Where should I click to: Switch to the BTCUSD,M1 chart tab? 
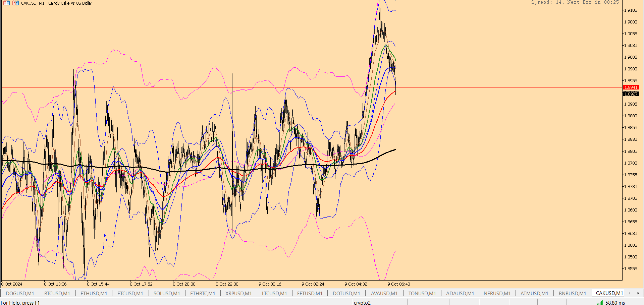tap(57, 294)
